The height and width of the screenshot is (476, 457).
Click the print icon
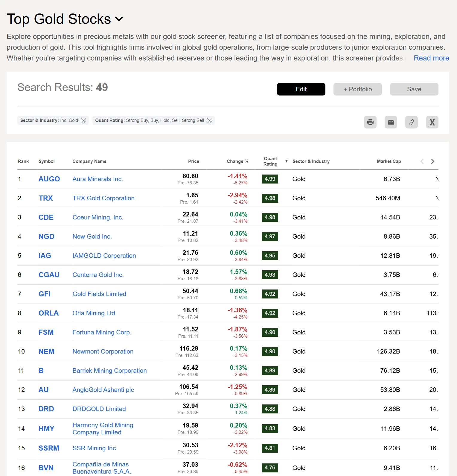[x=370, y=122]
